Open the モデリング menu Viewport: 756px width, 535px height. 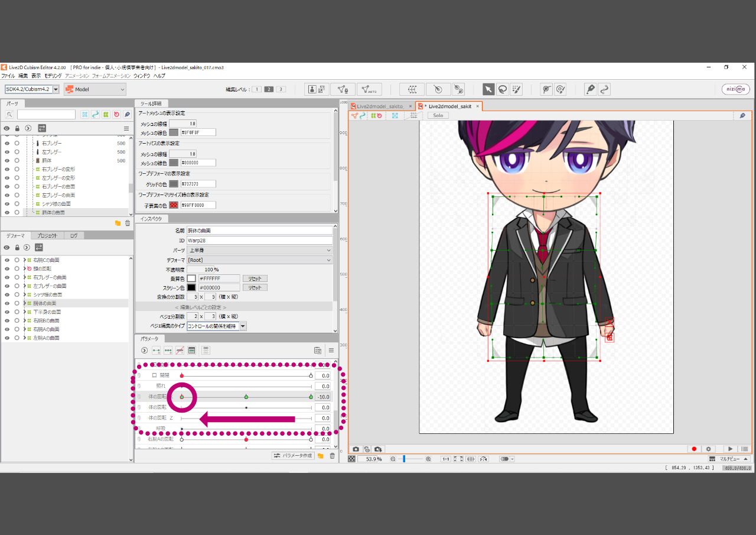click(53, 76)
